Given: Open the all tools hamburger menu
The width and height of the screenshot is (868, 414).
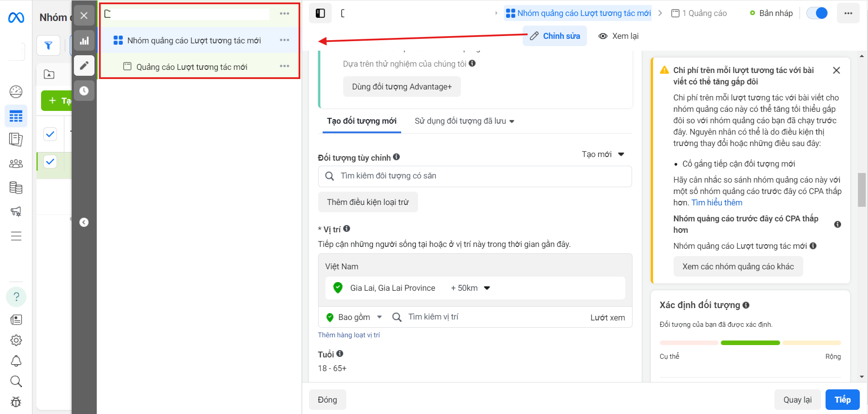Looking at the screenshot, I should tap(16, 236).
